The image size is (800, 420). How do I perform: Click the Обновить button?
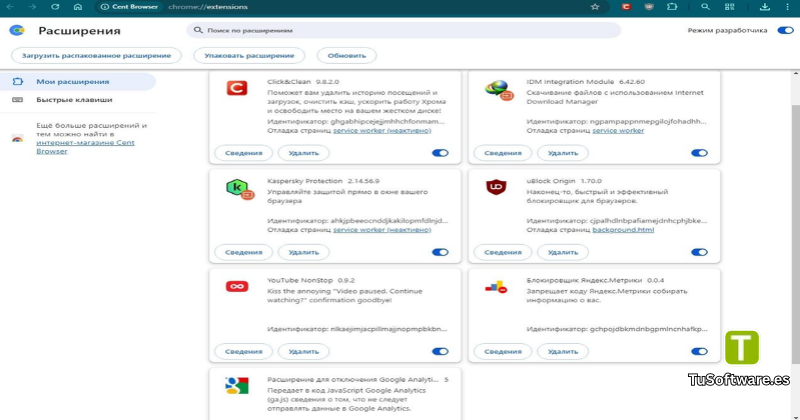346,56
